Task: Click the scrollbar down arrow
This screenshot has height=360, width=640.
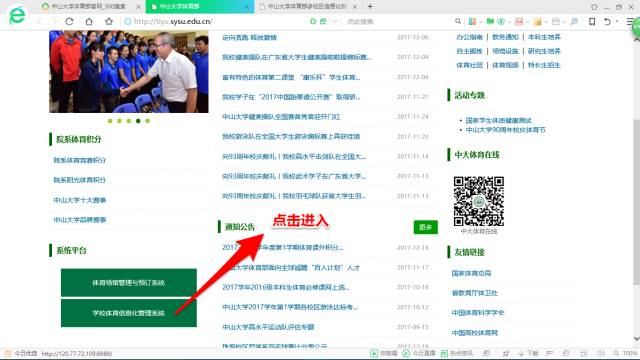Action: pos(636,339)
